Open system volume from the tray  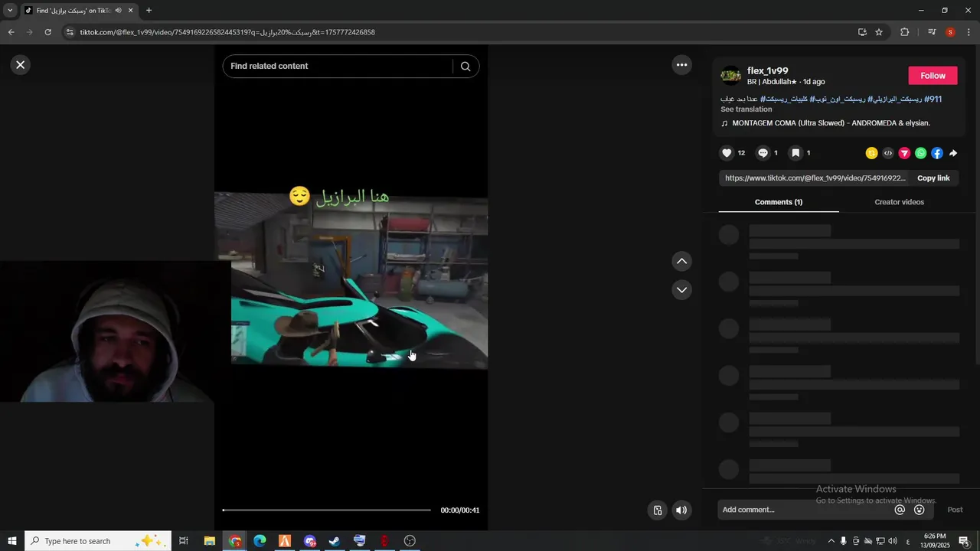[892, 541]
